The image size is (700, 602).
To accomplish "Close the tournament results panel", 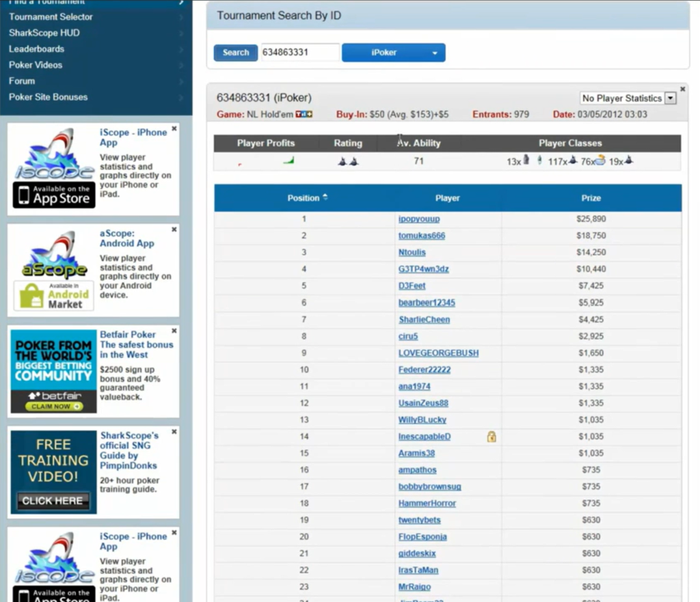I will coord(683,90).
